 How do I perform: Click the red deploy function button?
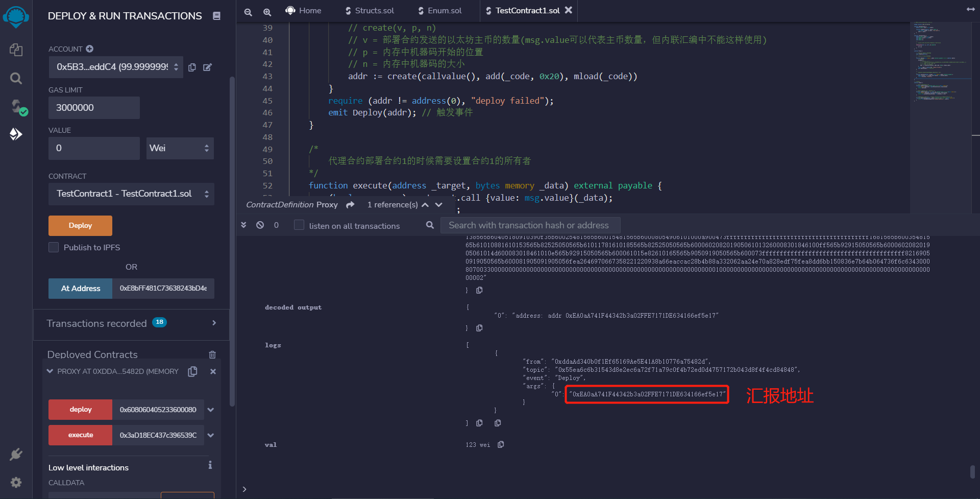pyautogui.click(x=80, y=410)
